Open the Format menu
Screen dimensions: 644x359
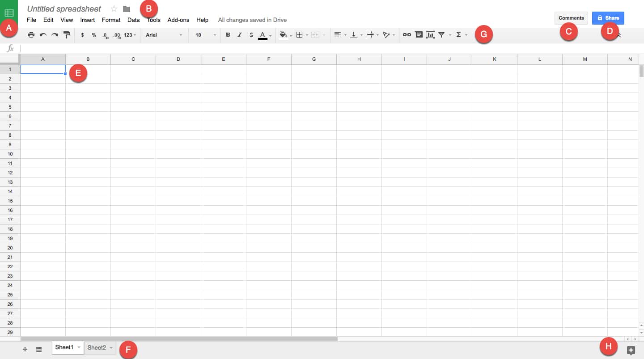(x=111, y=20)
